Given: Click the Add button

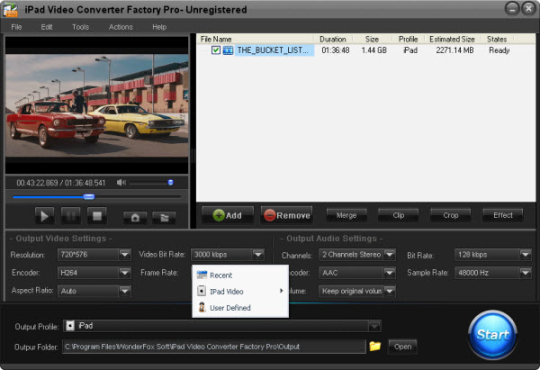Looking at the screenshot, I should pyautogui.click(x=228, y=215).
